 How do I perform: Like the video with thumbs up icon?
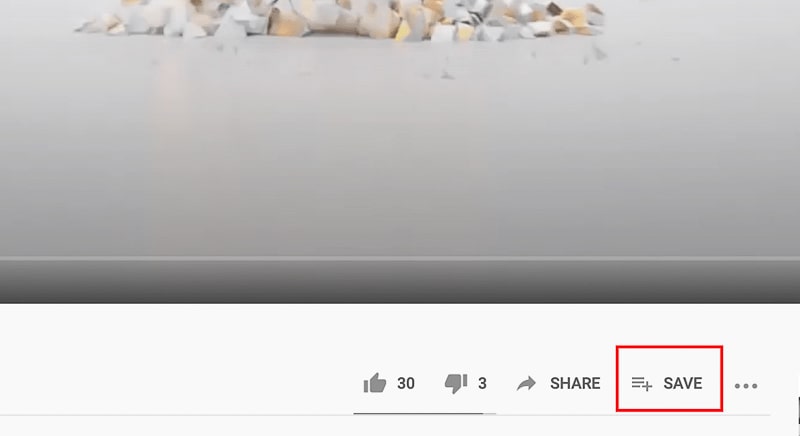pyautogui.click(x=374, y=383)
